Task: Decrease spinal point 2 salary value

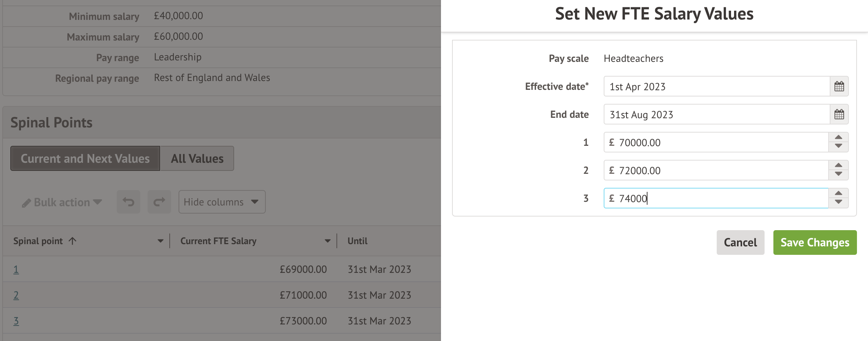Action: click(x=839, y=174)
